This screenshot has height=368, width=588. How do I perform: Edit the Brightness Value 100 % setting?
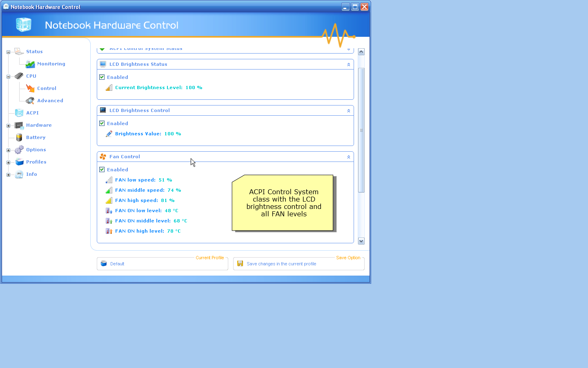coord(148,134)
